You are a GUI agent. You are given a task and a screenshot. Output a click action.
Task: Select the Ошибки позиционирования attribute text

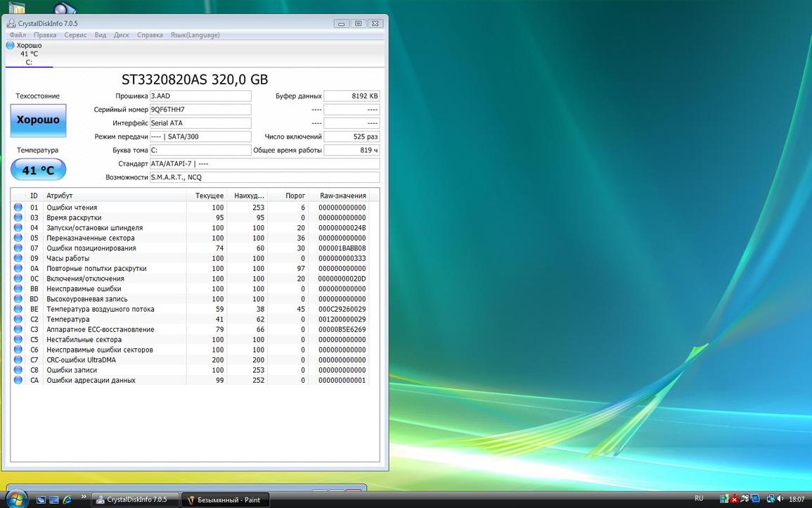[x=91, y=248]
